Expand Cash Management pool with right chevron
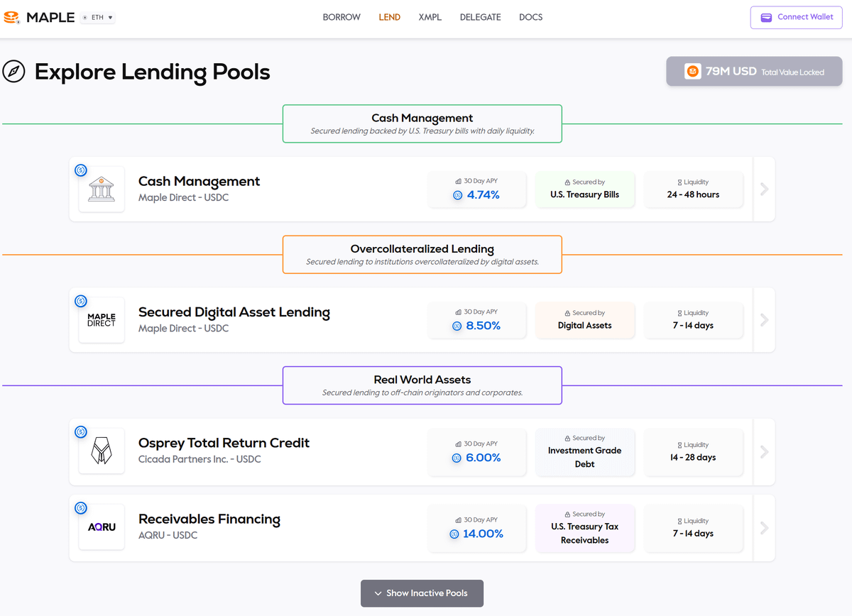The height and width of the screenshot is (616, 852). click(x=764, y=189)
